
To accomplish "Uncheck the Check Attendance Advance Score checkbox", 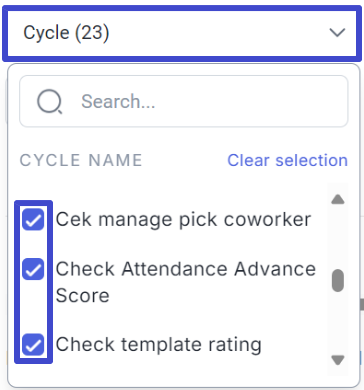I will coord(33,269).
